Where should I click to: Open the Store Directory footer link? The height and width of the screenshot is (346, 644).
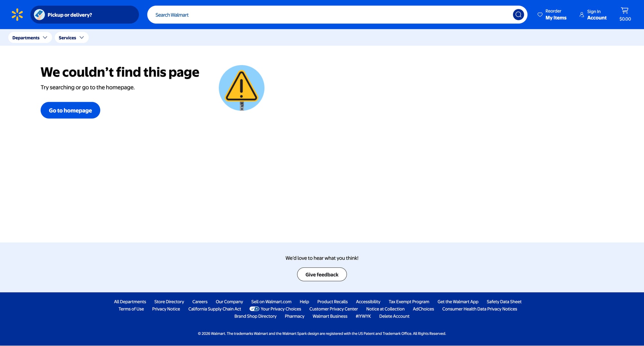[x=169, y=302]
